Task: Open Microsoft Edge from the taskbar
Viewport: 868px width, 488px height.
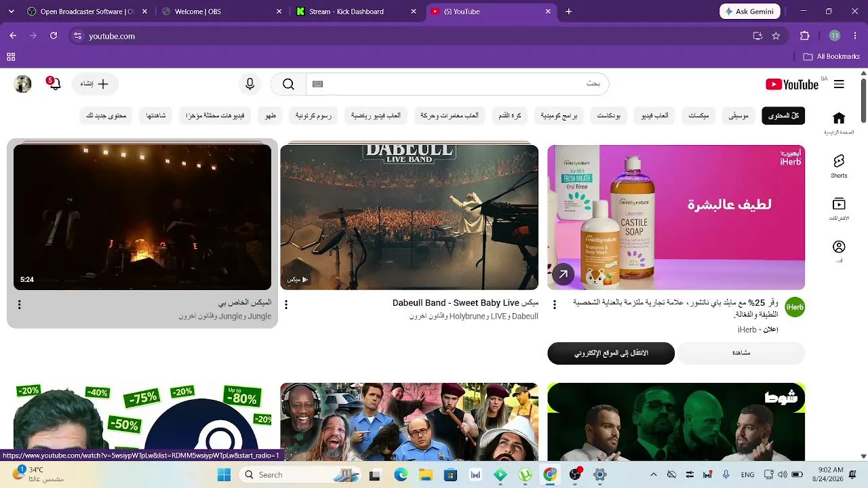Action: 401,474
